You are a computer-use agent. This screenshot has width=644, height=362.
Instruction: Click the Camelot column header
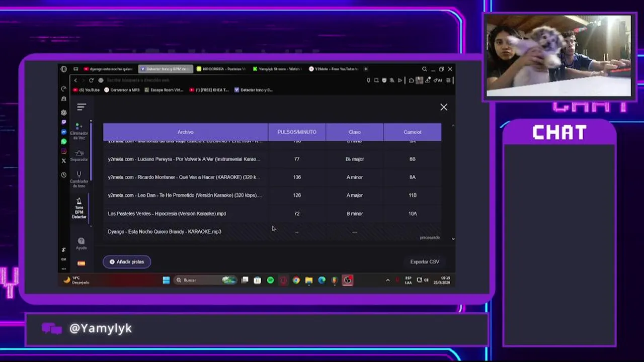tap(413, 132)
